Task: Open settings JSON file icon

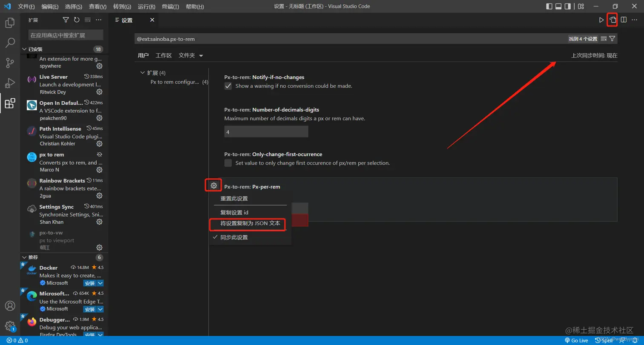Action: click(612, 20)
